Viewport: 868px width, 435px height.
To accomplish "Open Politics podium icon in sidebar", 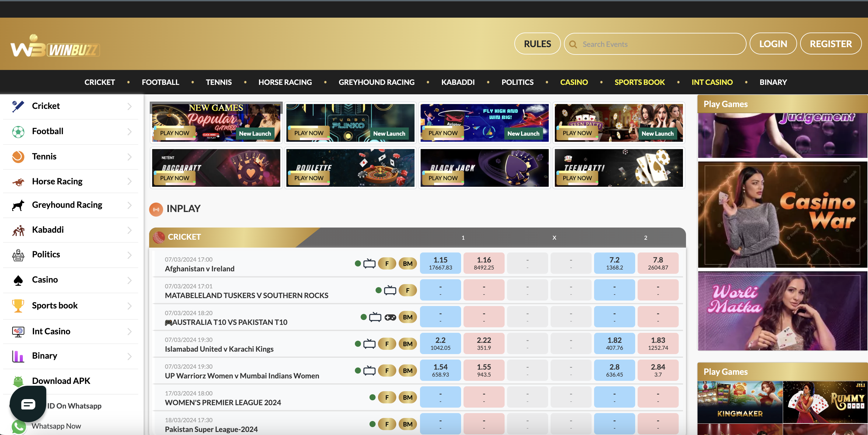I will [x=18, y=255].
